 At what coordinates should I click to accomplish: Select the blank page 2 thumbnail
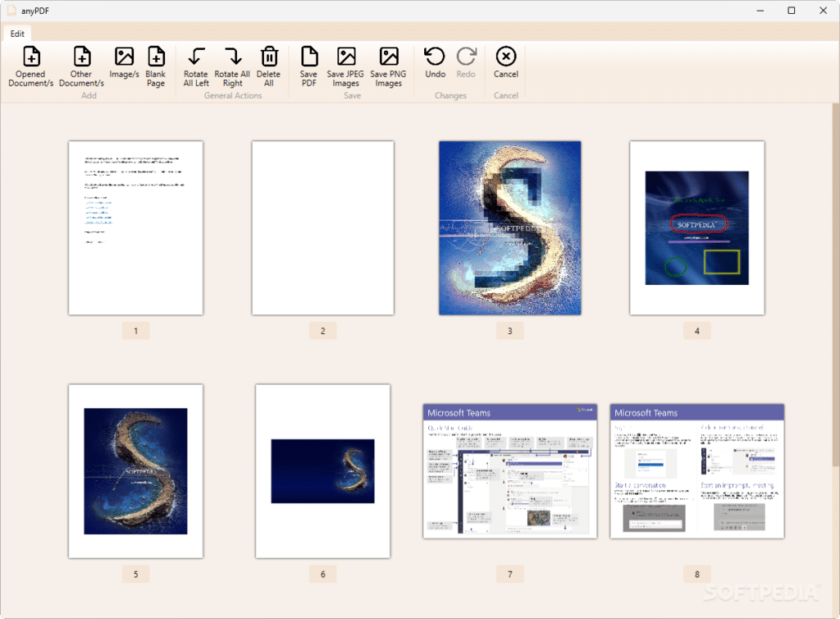[323, 227]
